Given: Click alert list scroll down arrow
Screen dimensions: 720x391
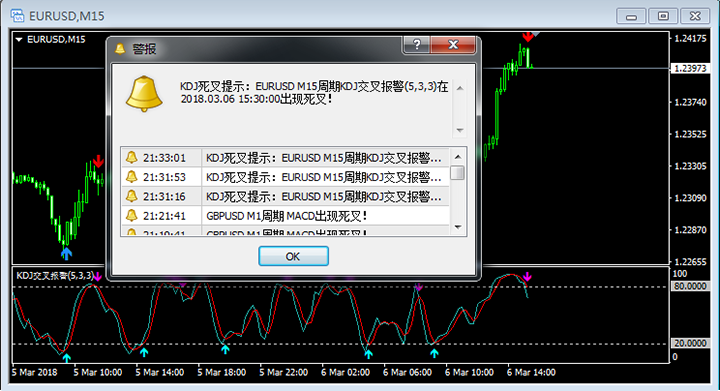Looking at the screenshot, I should click(x=458, y=227).
